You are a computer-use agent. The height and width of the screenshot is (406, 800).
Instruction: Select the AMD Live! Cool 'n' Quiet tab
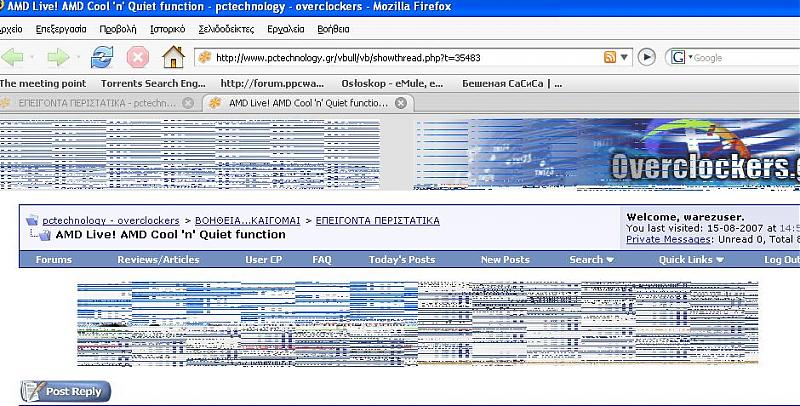click(x=308, y=103)
